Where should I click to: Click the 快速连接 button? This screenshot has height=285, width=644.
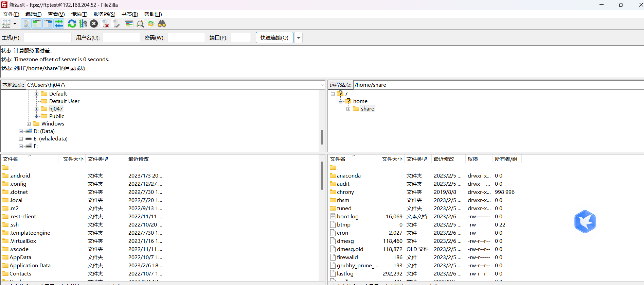coord(274,38)
